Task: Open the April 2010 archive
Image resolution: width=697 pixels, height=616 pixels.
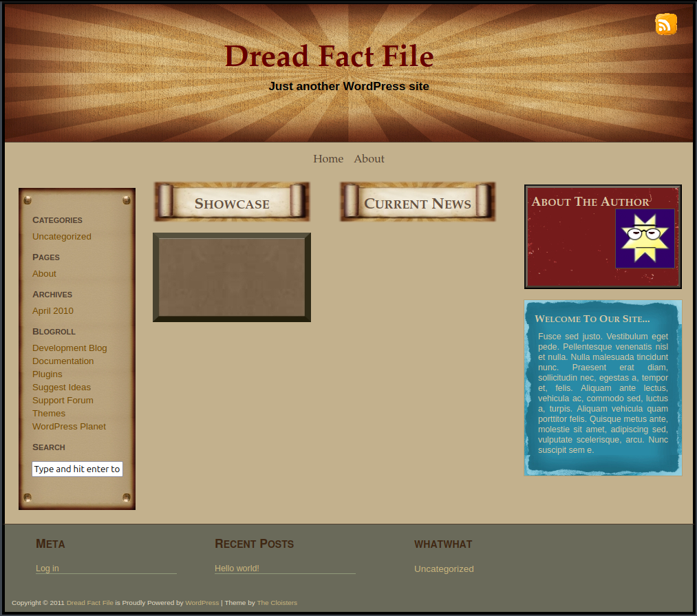Action: pos(53,311)
